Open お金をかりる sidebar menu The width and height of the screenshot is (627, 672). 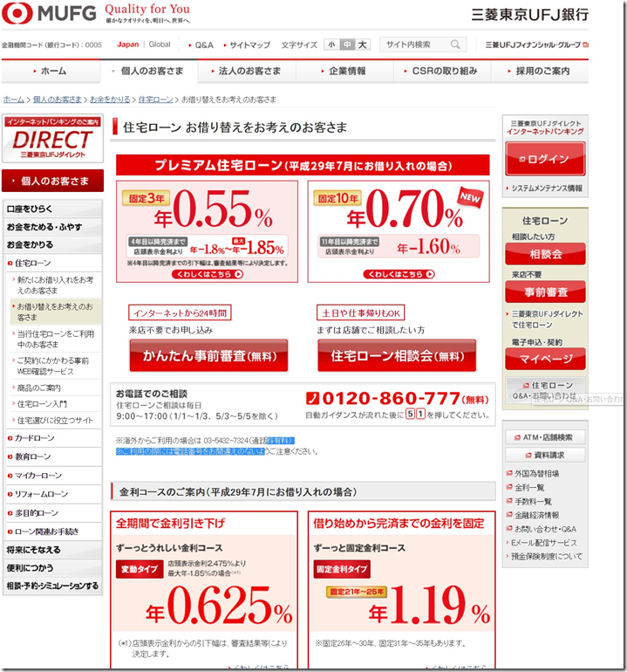(x=52, y=244)
